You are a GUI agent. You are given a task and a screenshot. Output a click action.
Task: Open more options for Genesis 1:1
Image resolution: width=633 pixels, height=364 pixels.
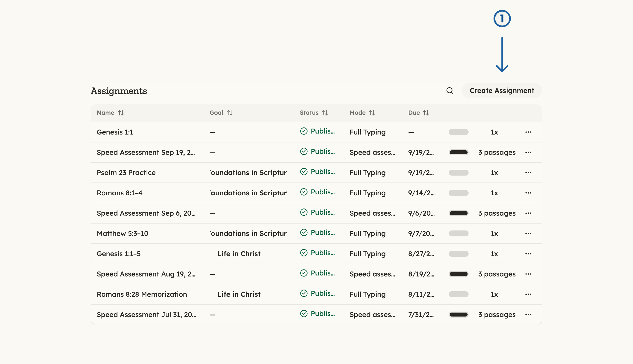[x=528, y=132]
